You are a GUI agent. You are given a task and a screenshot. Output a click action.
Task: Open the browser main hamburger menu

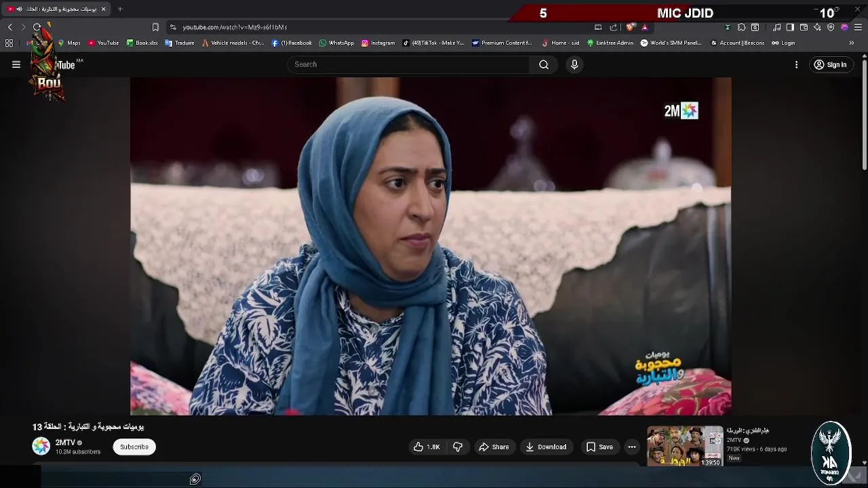coord(858,27)
